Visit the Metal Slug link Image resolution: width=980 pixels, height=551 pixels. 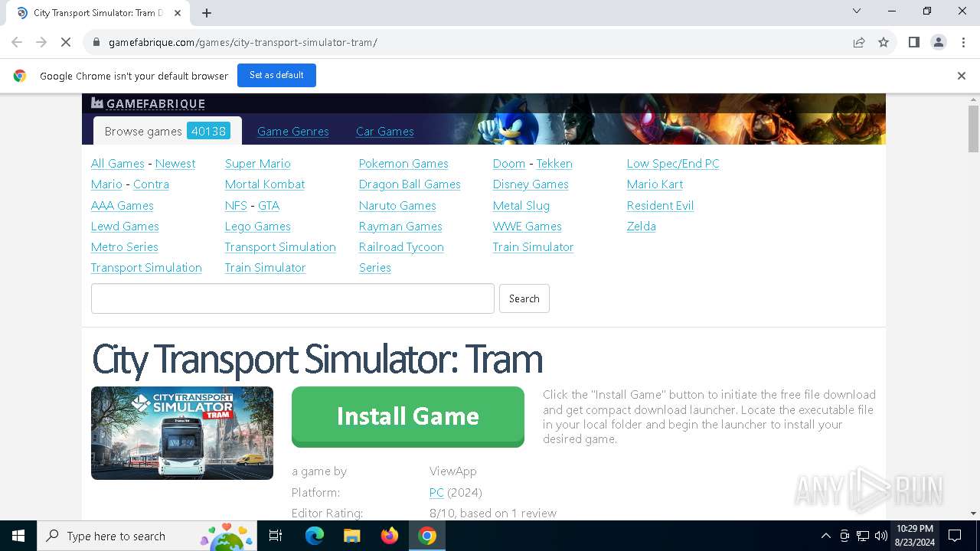[x=521, y=206]
